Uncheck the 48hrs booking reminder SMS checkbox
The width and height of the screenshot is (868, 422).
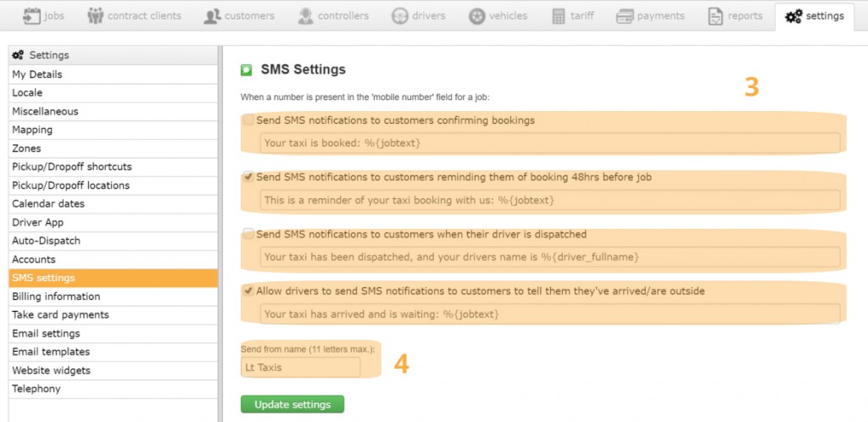[248, 178]
